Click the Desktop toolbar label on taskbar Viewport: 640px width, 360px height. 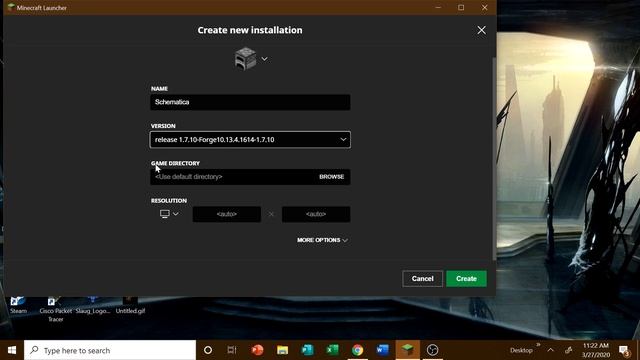coord(521,351)
